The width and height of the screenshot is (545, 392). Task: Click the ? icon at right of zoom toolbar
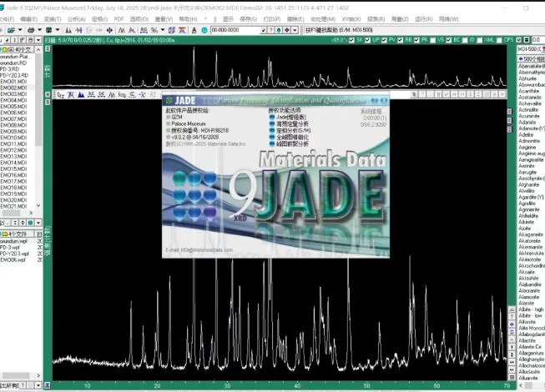coord(422,94)
